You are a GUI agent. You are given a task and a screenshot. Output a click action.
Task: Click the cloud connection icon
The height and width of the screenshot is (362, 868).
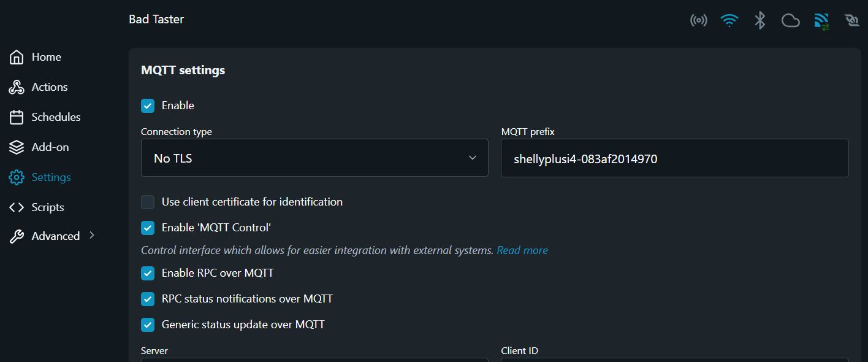pyautogui.click(x=791, y=21)
